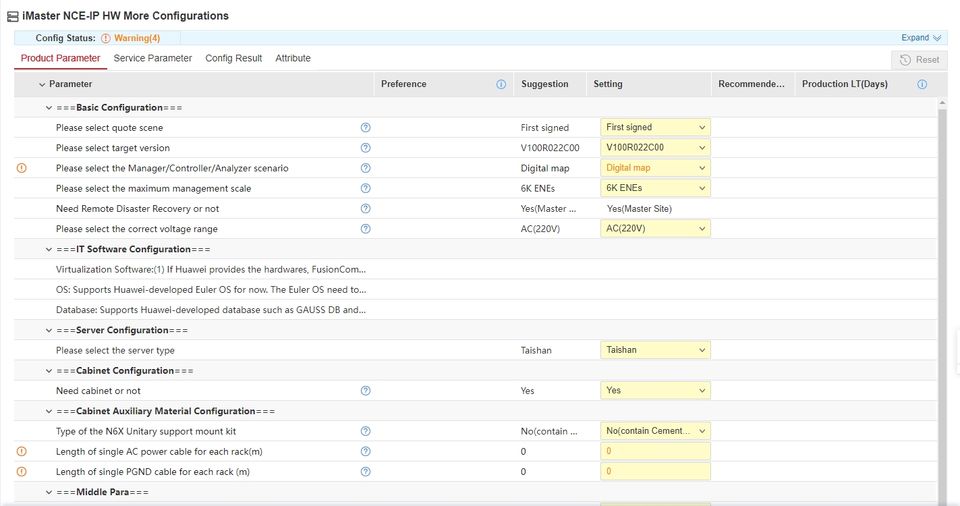The image size is (960, 506).
Task: Collapse the Basic Configuration section
Action: pyautogui.click(x=48, y=108)
